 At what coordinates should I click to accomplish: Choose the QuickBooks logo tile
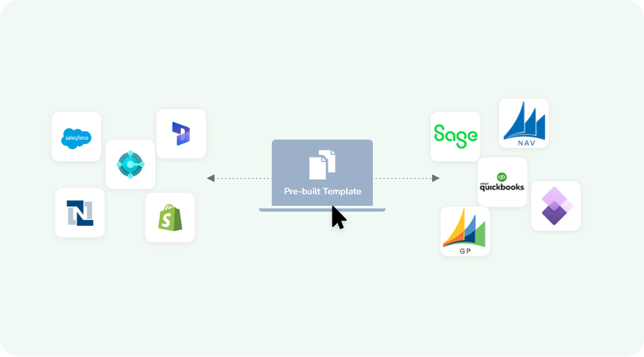(x=502, y=182)
